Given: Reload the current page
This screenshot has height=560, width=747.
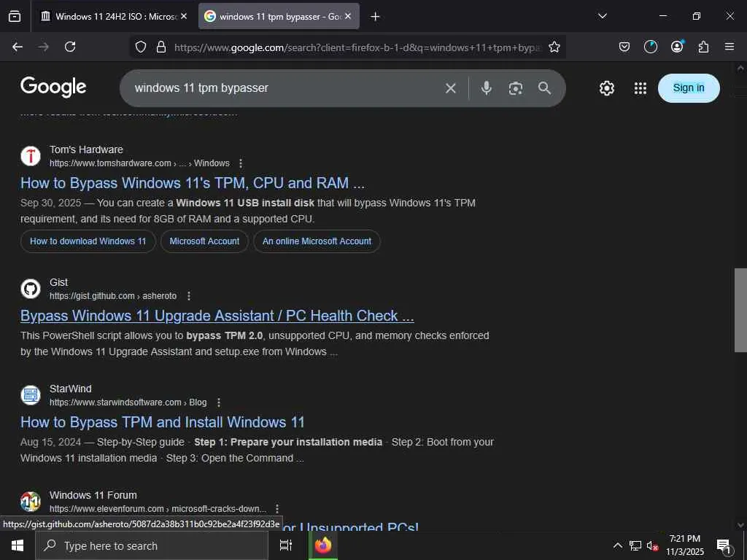Looking at the screenshot, I should 70,47.
